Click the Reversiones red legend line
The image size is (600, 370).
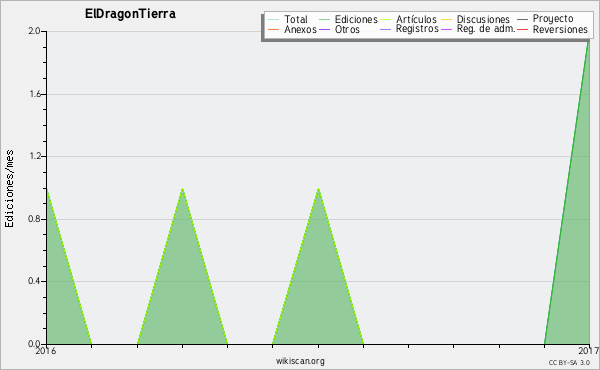pos(522,29)
